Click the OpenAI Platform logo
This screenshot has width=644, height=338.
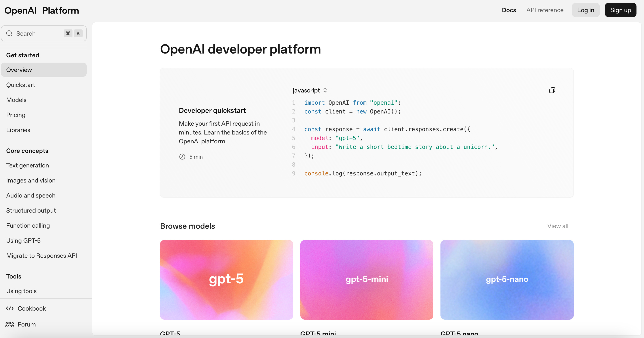point(42,11)
